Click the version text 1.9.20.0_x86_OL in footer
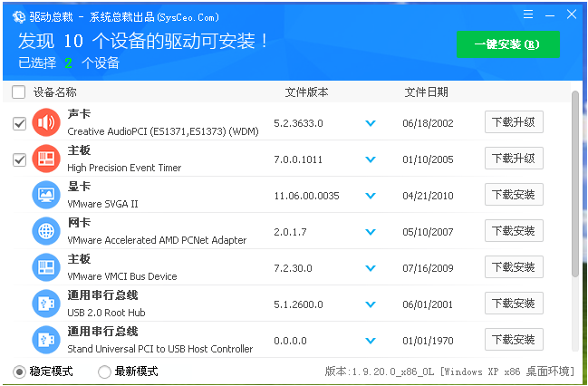Viewport: 588px width, 386px height. (392, 372)
